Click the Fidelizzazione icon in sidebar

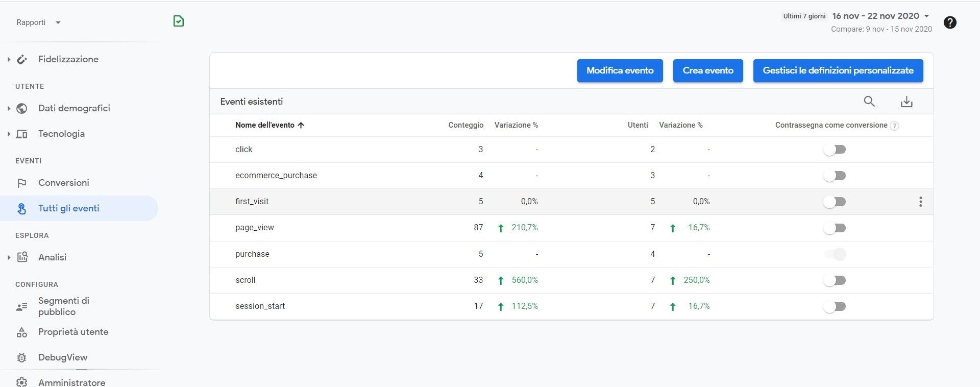click(x=22, y=60)
